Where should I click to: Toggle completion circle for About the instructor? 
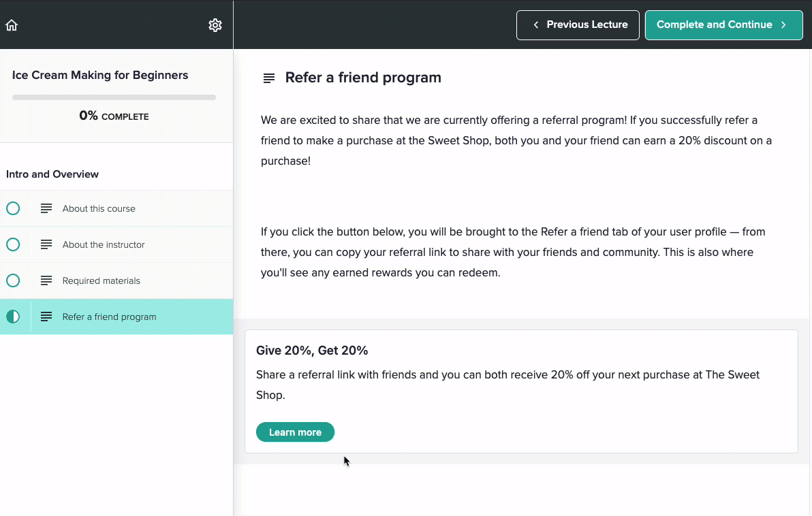point(14,244)
